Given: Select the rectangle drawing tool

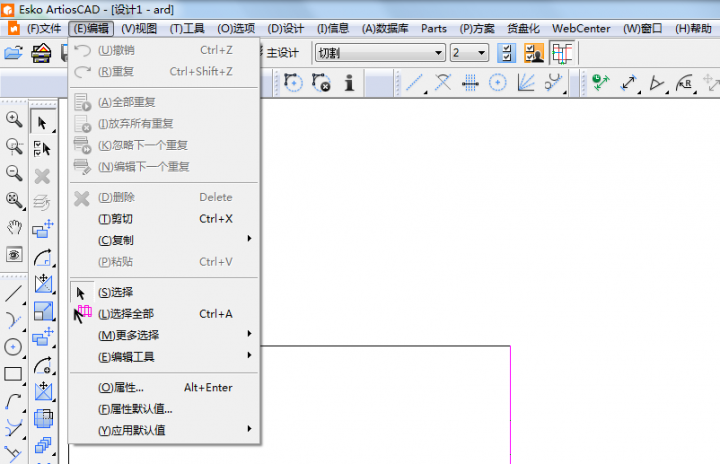Looking at the screenshot, I should click(x=14, y=374).
